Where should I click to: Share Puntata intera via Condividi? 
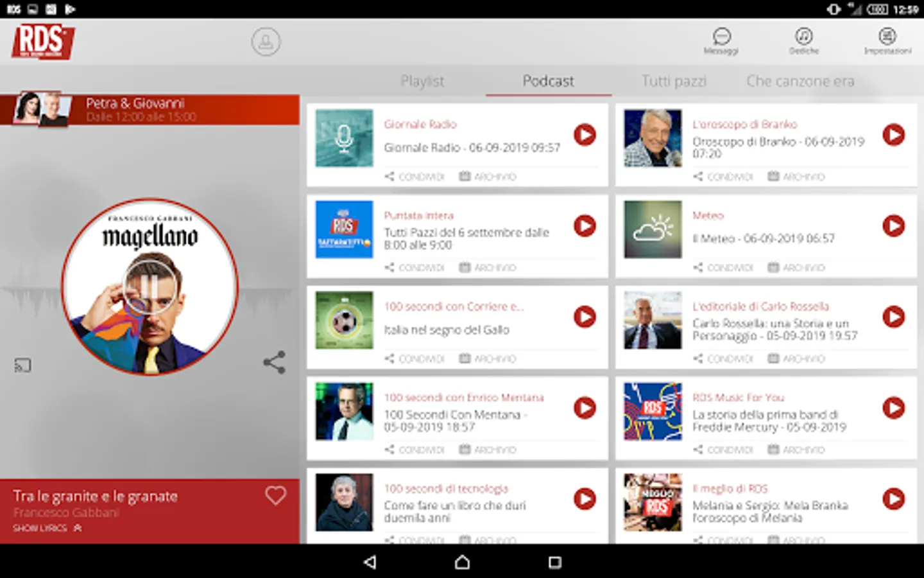[415, 268]
